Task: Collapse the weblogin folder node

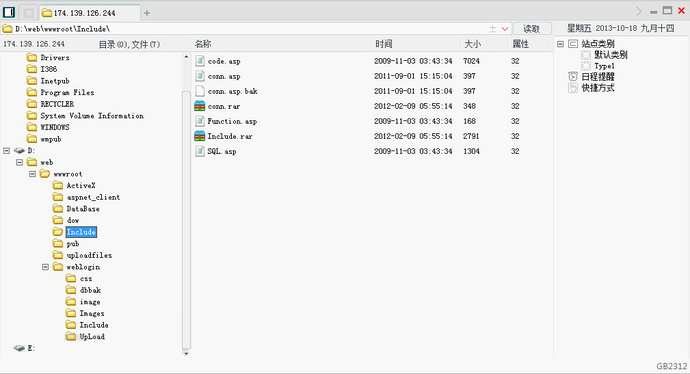Action: click(45, 267)
